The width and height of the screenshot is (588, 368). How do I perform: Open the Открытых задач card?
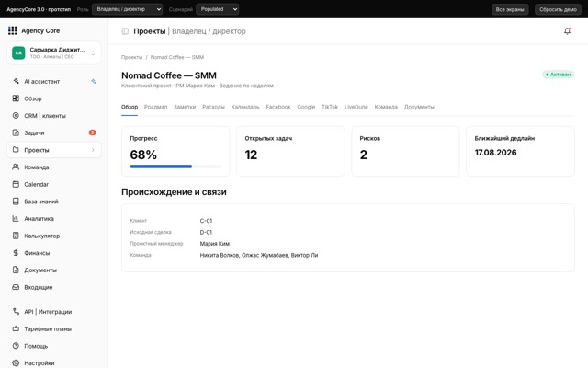click(x=290, y=151)
